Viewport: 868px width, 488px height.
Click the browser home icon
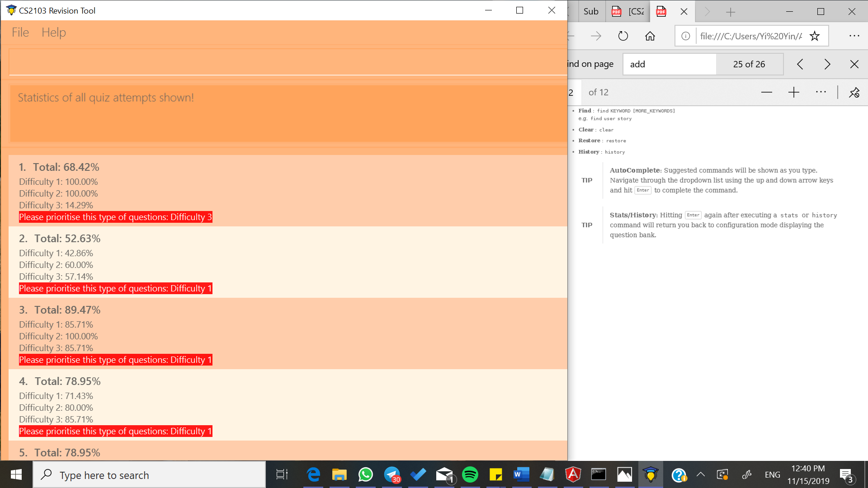(x=650, y=36)
